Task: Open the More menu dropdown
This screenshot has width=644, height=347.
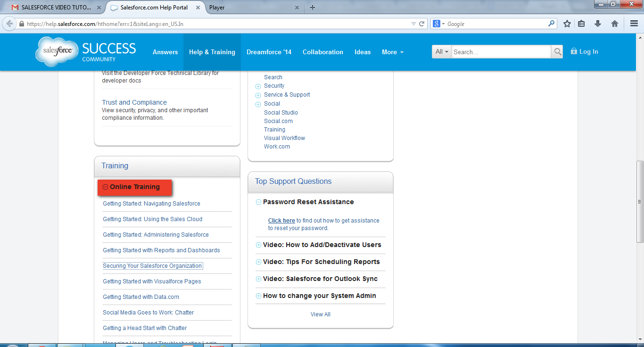Action: [x=393, y=52]
